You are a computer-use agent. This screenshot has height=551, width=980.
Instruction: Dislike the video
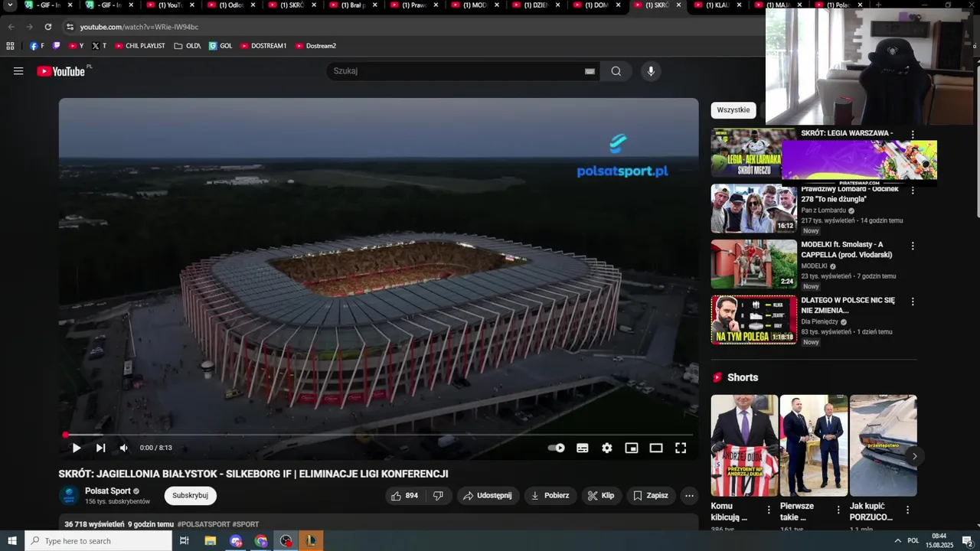[438, 495]
